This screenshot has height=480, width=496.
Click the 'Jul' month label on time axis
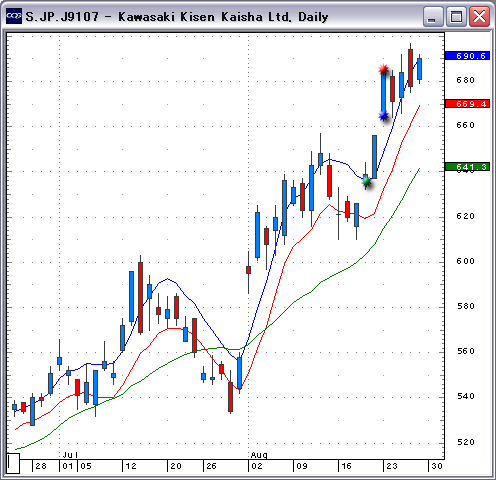(x=70, y=455)
